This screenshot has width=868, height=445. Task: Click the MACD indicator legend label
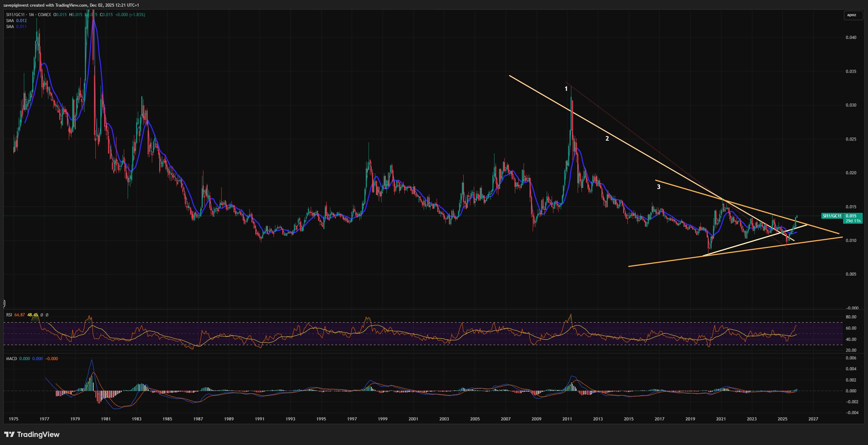pos(12,359)
